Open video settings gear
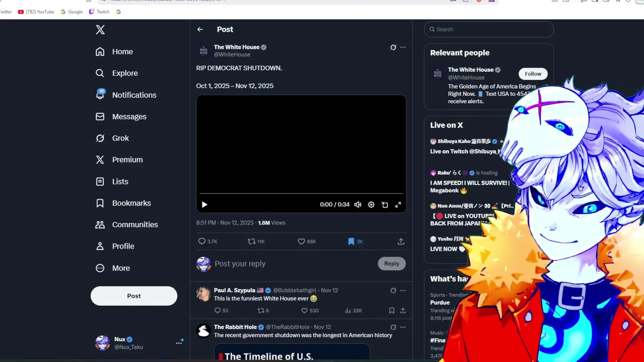Viewport: 644px width, 362px height. (371, 205)
